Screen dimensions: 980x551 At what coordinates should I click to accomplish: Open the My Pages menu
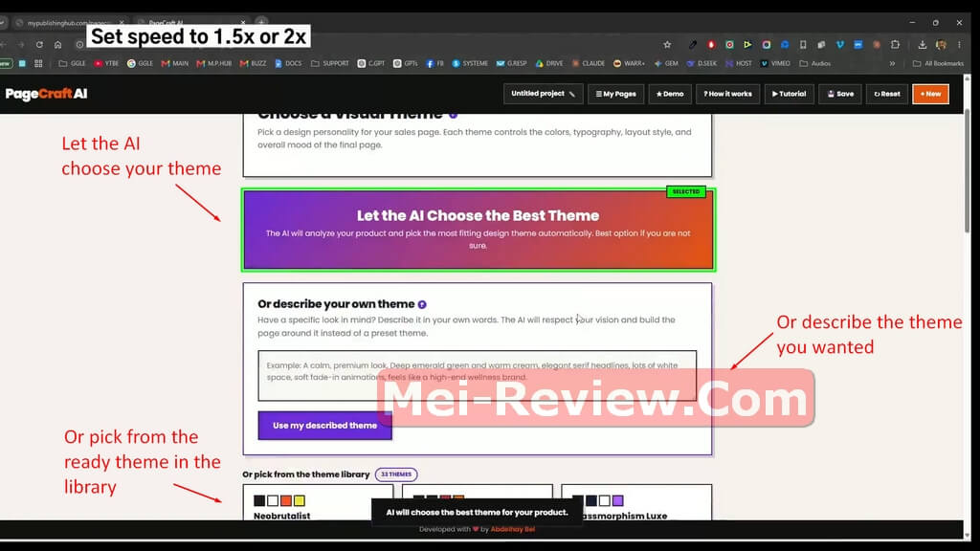pos(615,94)
